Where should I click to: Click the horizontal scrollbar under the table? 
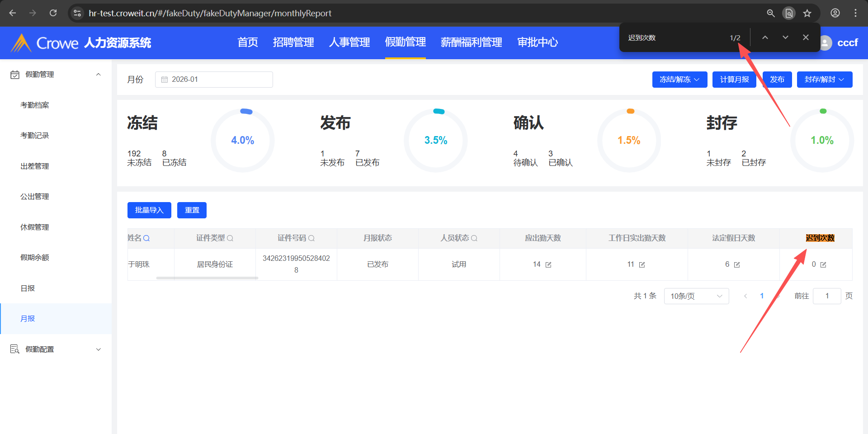coord(207,278)
